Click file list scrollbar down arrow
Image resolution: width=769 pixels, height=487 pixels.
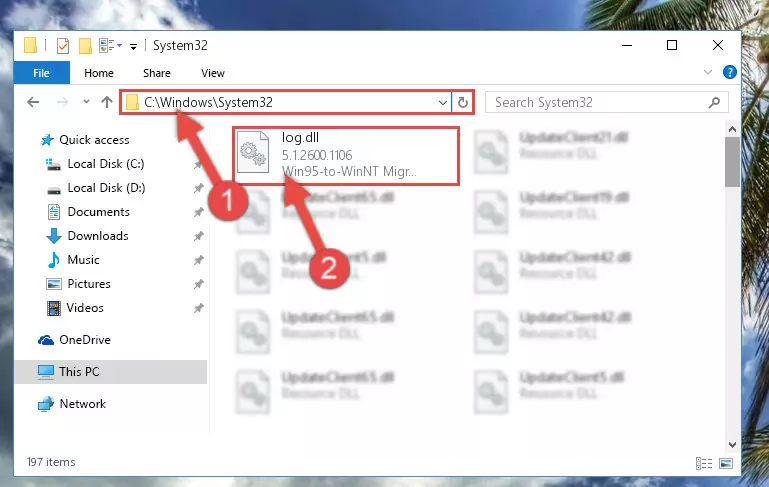(x=732, y=445)
